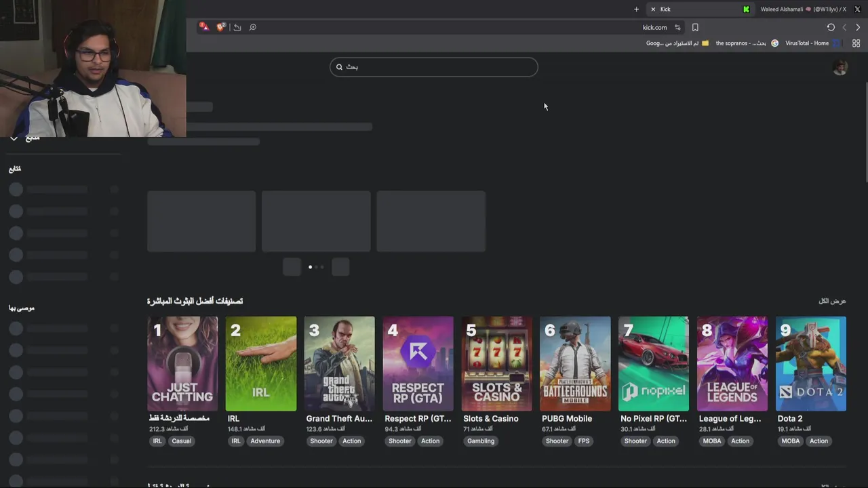The height and width of the screenshot is (488, 868).
Task: Open the Dota 2 category thumbnail
Action: [811, 363]
